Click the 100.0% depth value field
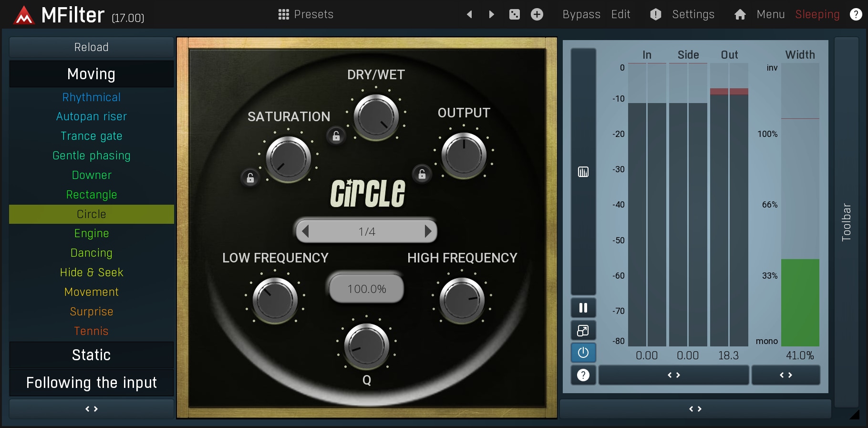Viewport: 868px width, 428px height. tap(367, 289)
